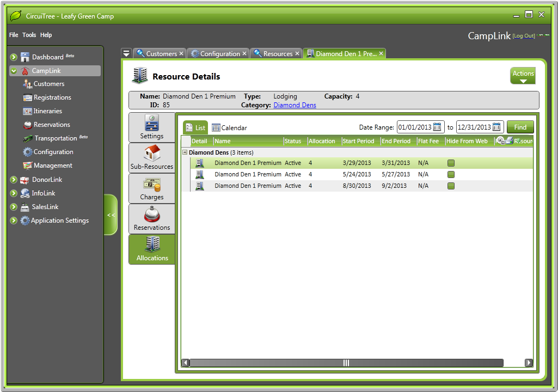Collapse the Diamond Dens group
Image resolution: width=558 pixels, height=392 pixels.
click(x=185, y=153)
